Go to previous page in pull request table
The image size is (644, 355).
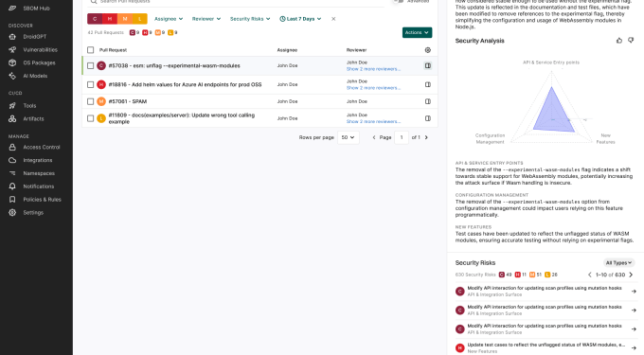coord(374,137)
